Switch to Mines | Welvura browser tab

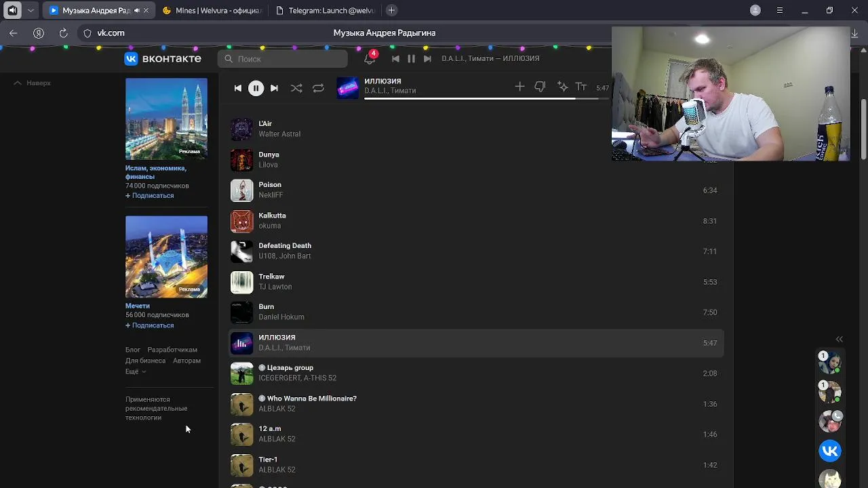(x=213, y=10)
